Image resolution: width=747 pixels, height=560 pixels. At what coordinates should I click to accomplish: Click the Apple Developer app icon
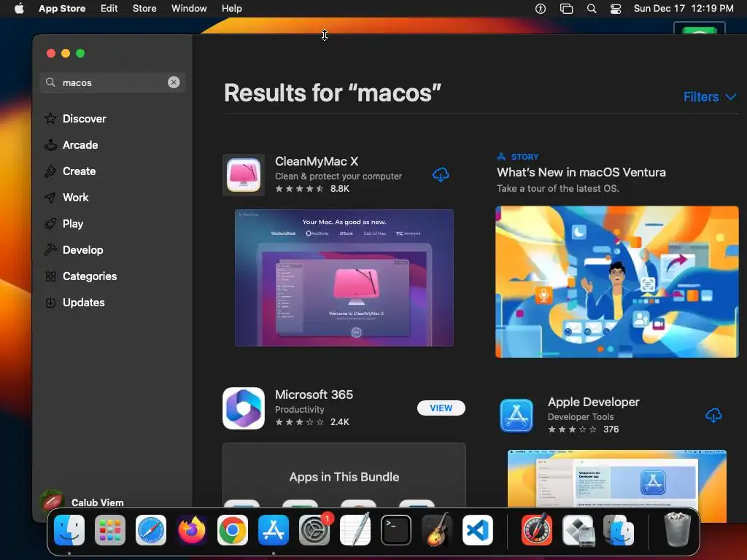coord(516,416)
